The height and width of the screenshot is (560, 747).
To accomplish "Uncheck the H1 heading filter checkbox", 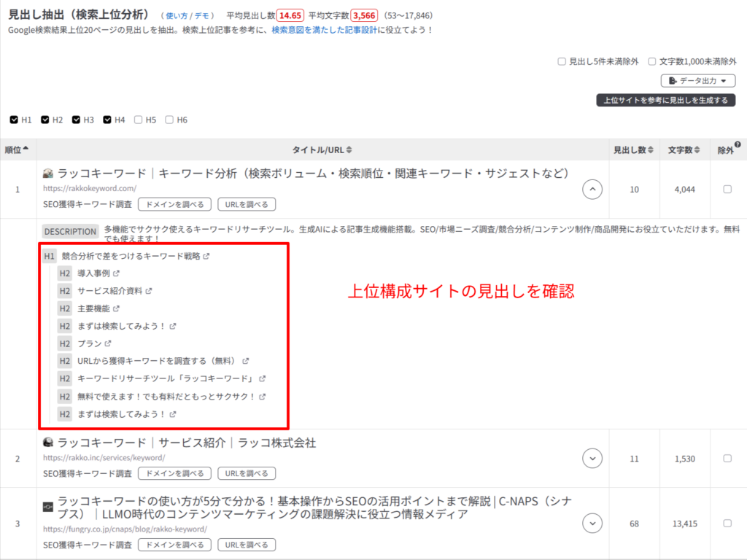I will 14,120.
